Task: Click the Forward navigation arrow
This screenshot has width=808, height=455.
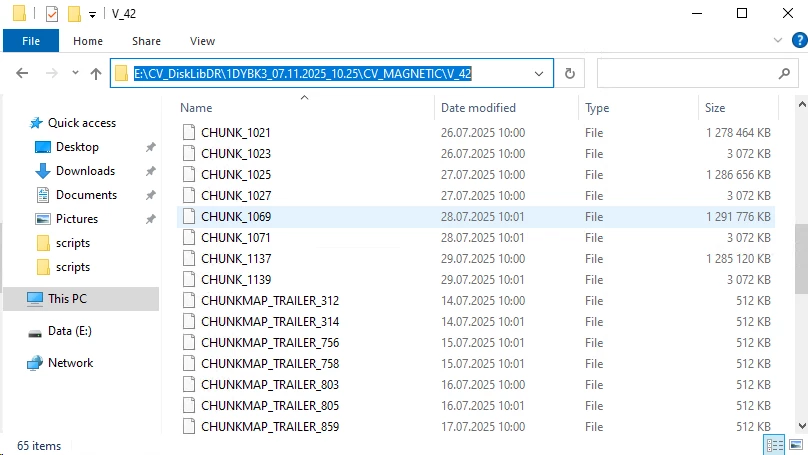Action: (x=52, y=73)
